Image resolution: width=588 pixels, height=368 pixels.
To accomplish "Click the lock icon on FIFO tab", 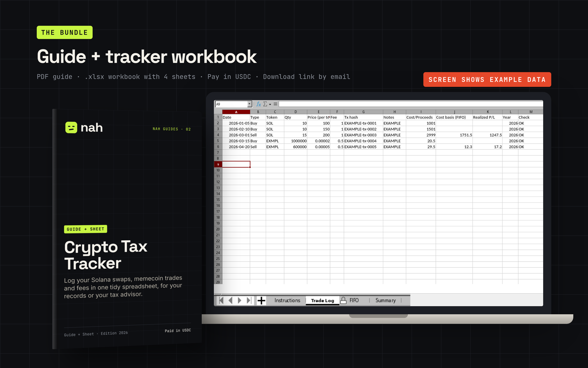I will pyautogui.click(x=343, y=300).
